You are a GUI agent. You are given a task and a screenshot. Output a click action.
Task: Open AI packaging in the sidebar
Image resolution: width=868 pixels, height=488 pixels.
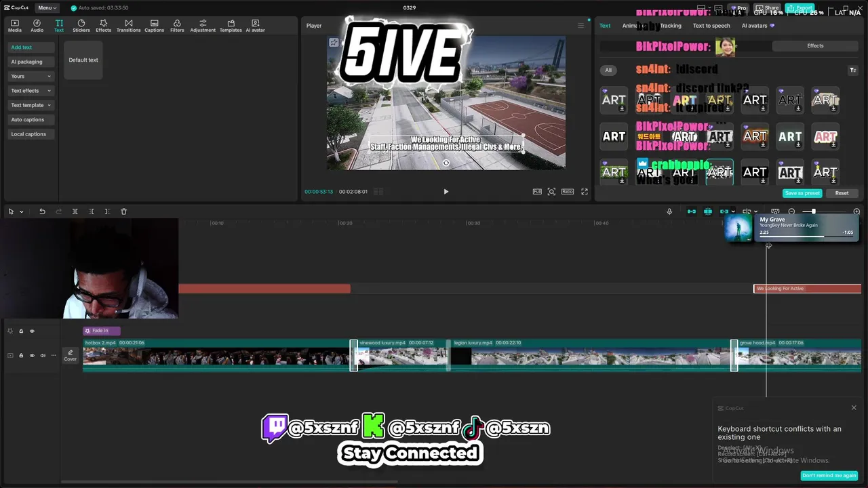[x=31, y=62]
